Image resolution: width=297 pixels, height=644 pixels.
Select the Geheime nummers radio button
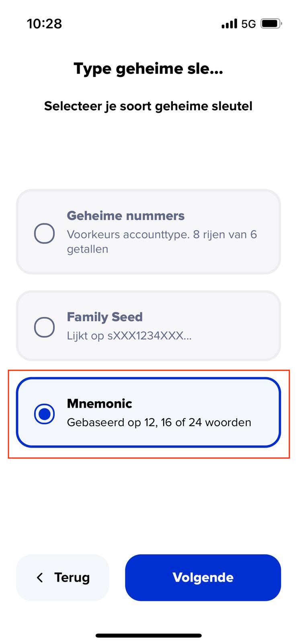pyautogui.click(x=44, y=233)
